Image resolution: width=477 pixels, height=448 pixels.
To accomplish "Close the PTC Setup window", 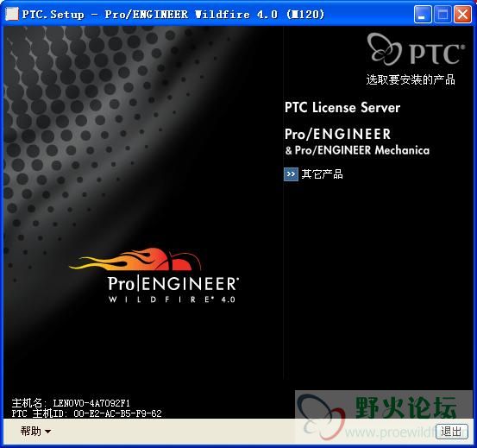I will tap(462, 15).
